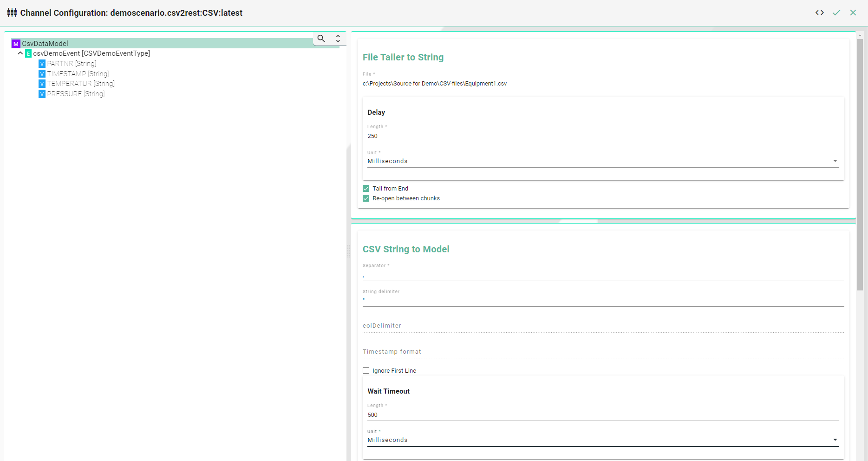Viewport: 868px width, 461px height.
Task: Select the TEMPERATUR [String] variable
Action: (81, 84)
